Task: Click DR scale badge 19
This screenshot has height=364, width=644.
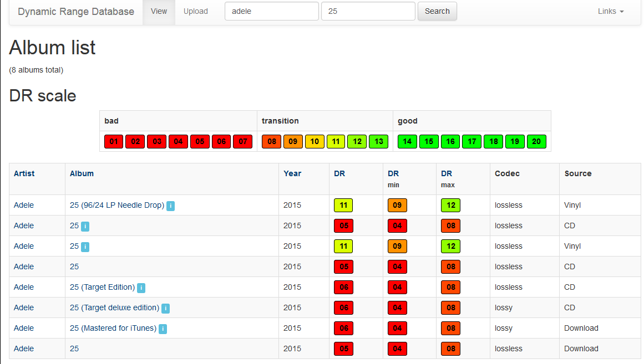Action: 515,142
